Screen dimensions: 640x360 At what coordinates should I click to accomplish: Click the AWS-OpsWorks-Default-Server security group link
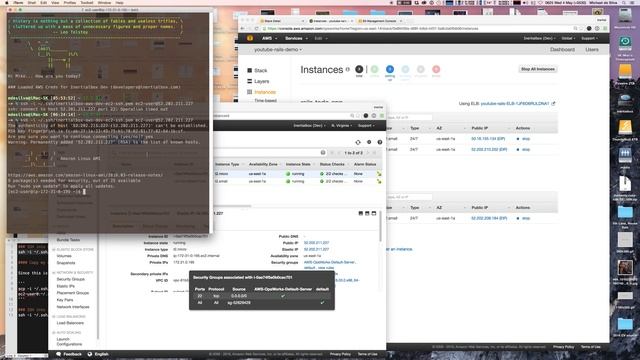329,262
